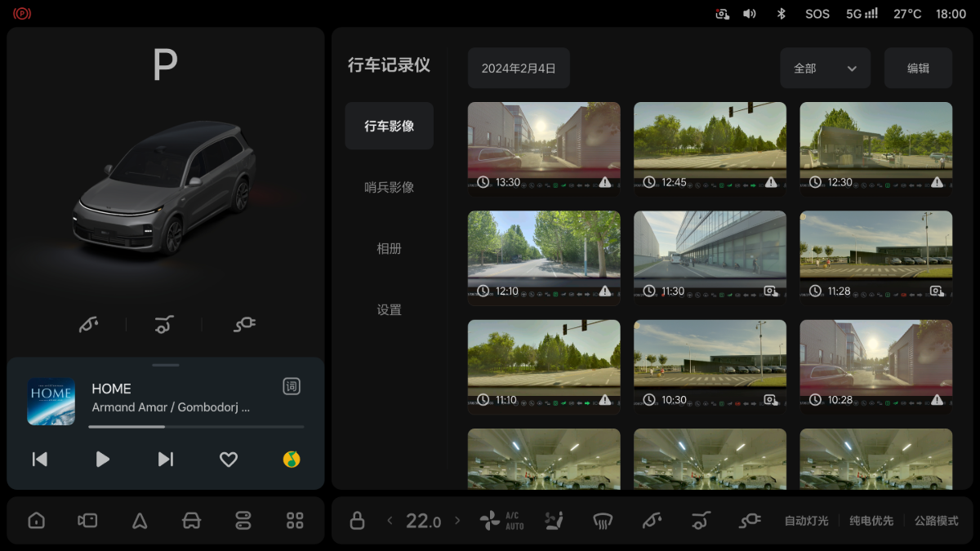The height and width of the screenshot is (551, 980).
Task: Decrease temperature with left chevron
Action: pyautogui.click(x=390, y=521)
